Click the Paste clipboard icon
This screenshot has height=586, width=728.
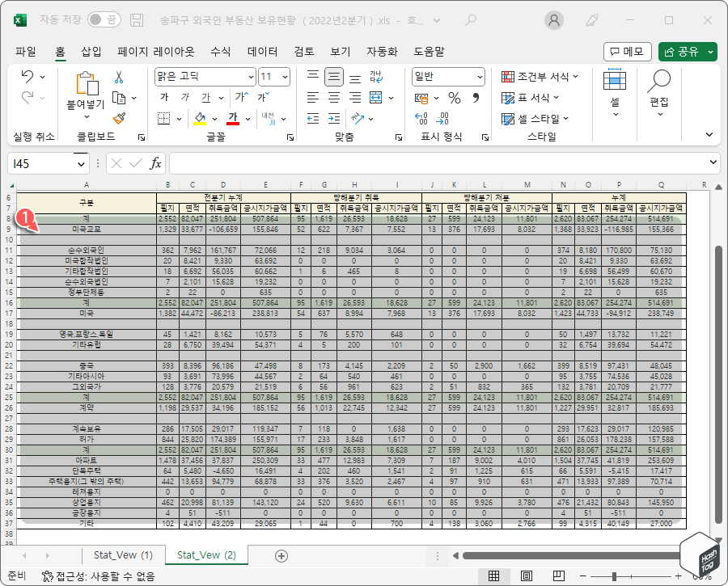[x=87, y=84]
